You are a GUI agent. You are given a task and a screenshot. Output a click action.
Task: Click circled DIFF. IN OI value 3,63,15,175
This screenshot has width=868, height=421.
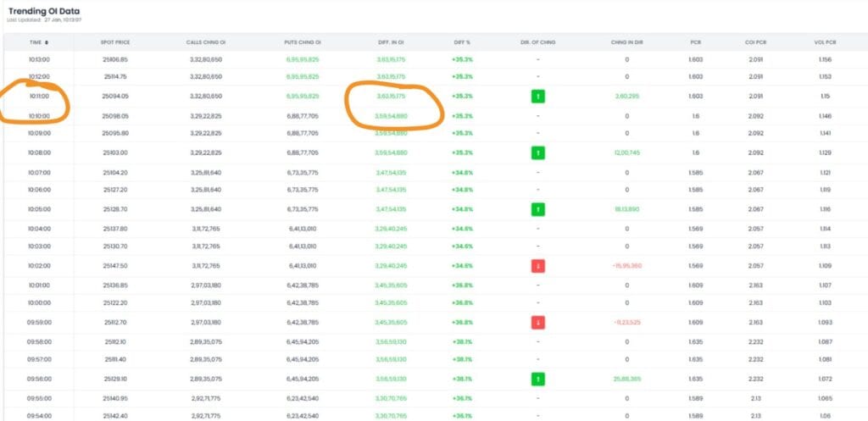pos(391,97)
